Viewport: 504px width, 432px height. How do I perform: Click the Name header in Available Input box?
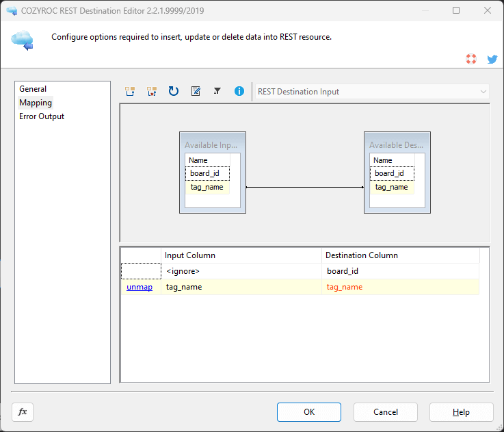[207, 160]
